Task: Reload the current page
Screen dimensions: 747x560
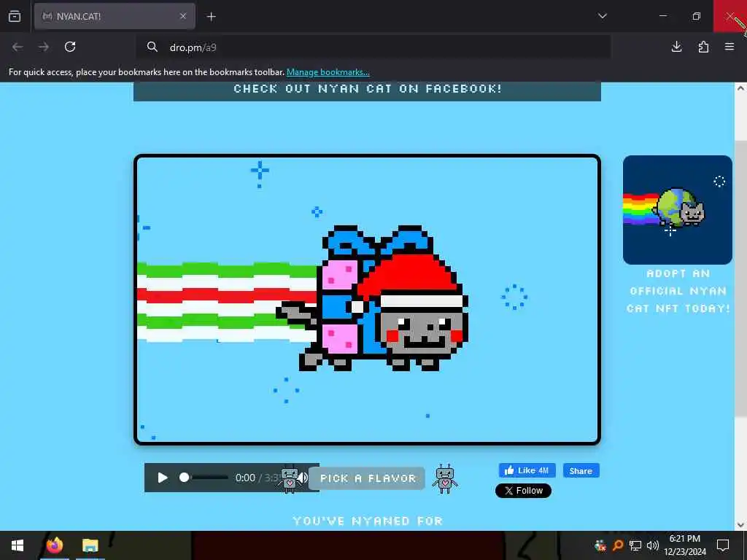Action: (70, 47)
